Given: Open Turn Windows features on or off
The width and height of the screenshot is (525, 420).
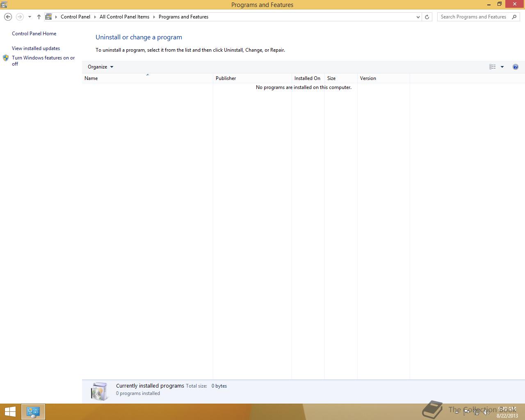Looking at the screenshot, I should 43,61.
